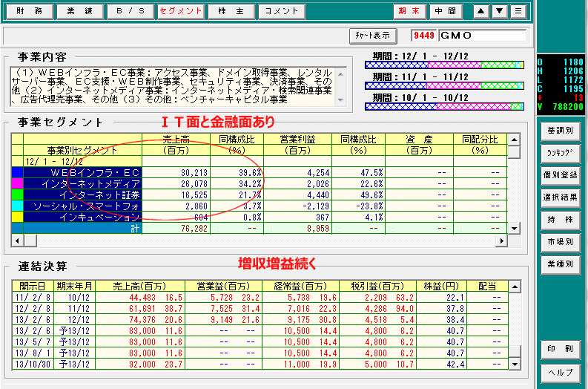Select the WEBインフラ・EC segment row
Image resolution: width=588 pixels, height=389 pixels.
(259, 172)
